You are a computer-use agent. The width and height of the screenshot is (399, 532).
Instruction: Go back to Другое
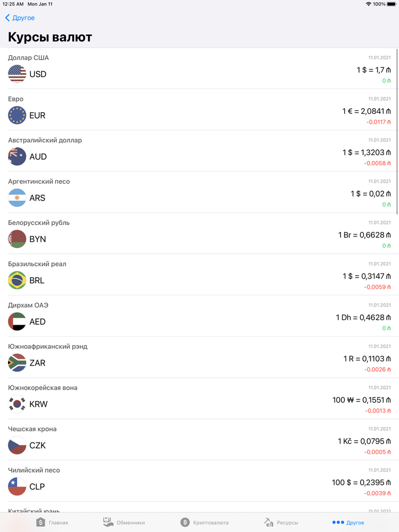[x=20, y=18]
